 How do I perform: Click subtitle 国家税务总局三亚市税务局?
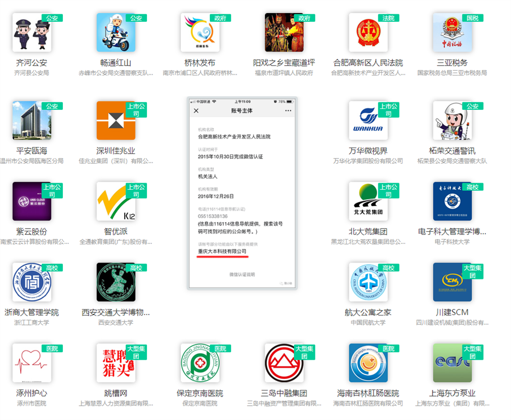coord(452,73)
